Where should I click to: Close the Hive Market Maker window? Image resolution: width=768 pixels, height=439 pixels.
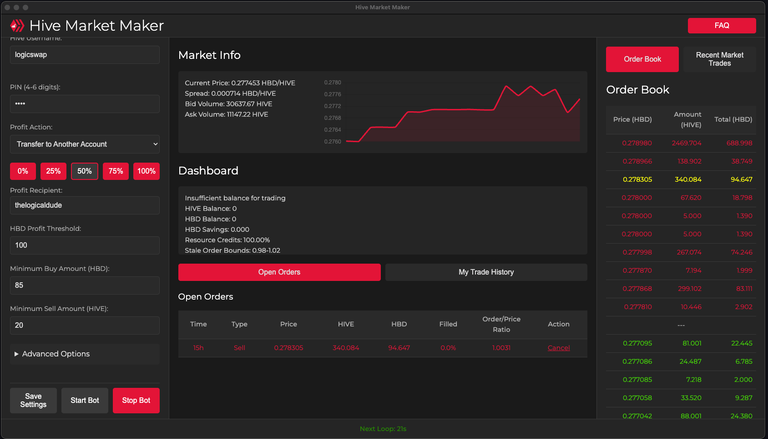tap(7, 7)
